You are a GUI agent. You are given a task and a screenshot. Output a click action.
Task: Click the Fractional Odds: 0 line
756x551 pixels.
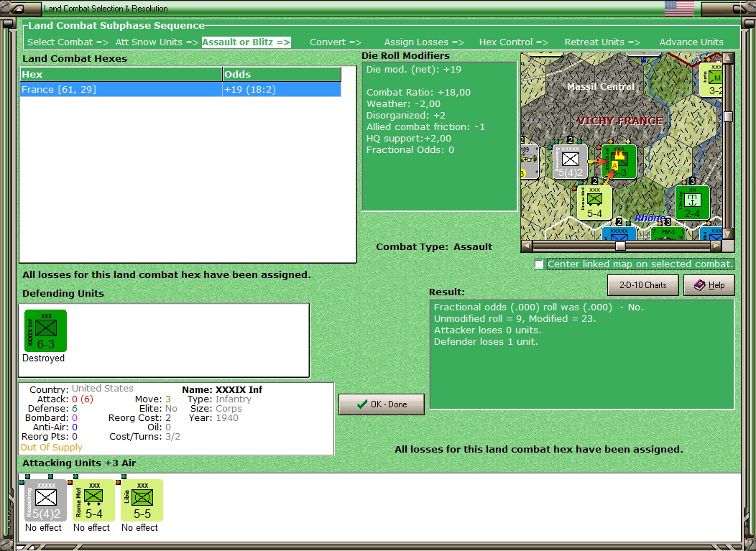click(410, 150)
